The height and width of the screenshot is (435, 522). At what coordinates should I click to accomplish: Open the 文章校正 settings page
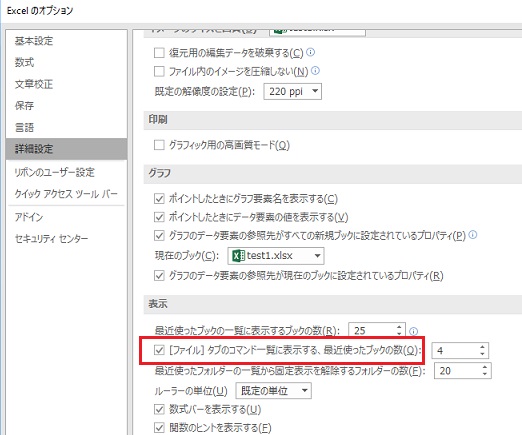[34, 84]
